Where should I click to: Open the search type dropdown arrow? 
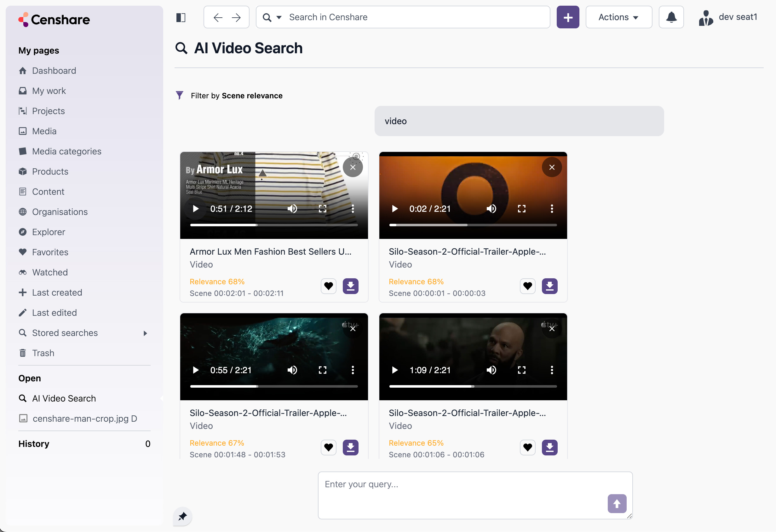click(x=279, y=17)
